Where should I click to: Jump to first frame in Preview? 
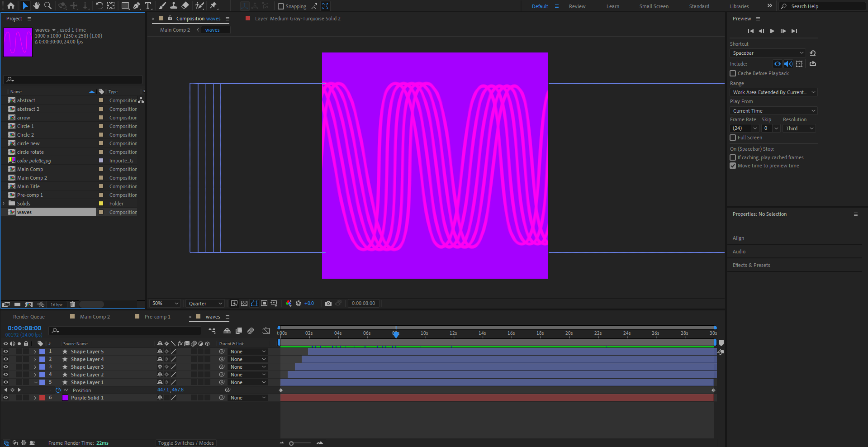(751, 31)
